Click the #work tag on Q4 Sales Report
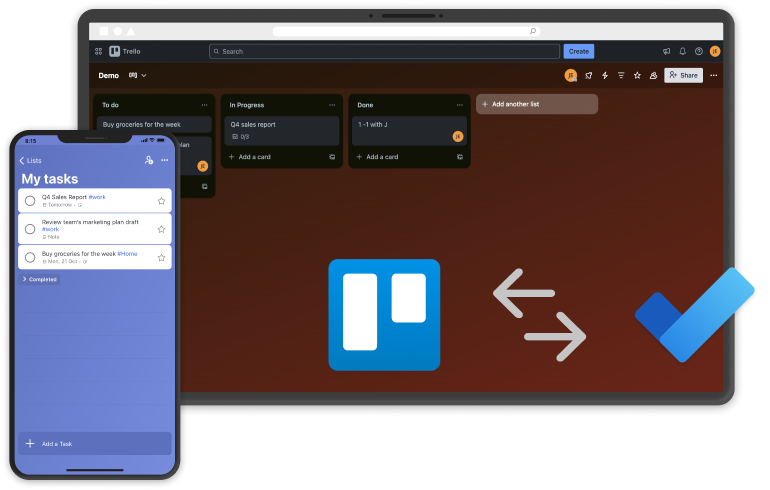Viewport: 770px width, 490px height. pos(97,197)
